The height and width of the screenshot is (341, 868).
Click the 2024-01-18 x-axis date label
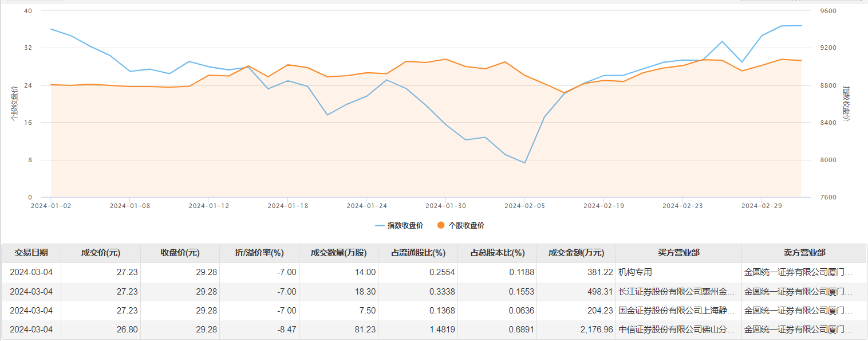click(288, 205)
